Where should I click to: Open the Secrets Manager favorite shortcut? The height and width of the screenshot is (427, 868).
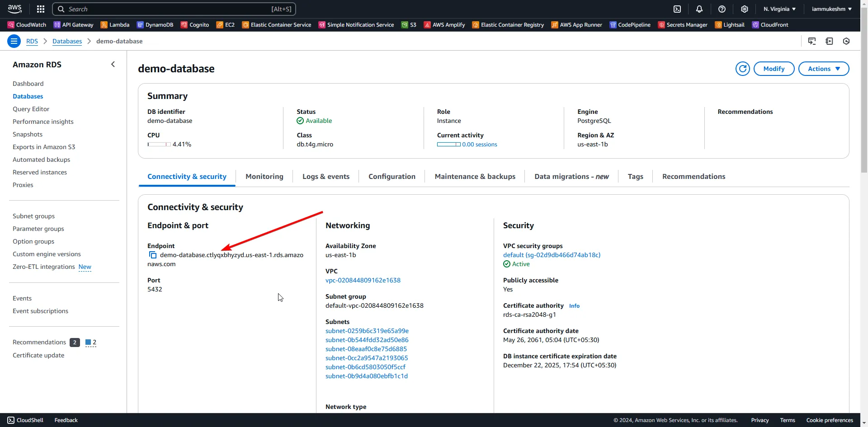pos(683,25)
